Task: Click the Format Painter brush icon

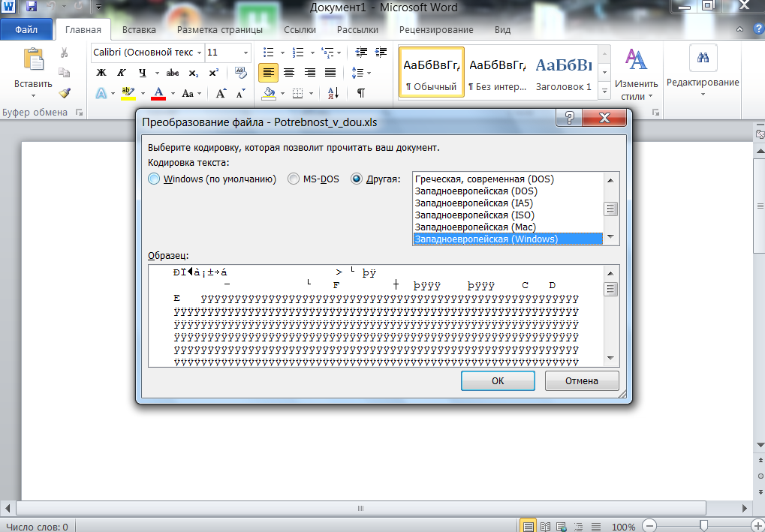Action: pos(65,93)
